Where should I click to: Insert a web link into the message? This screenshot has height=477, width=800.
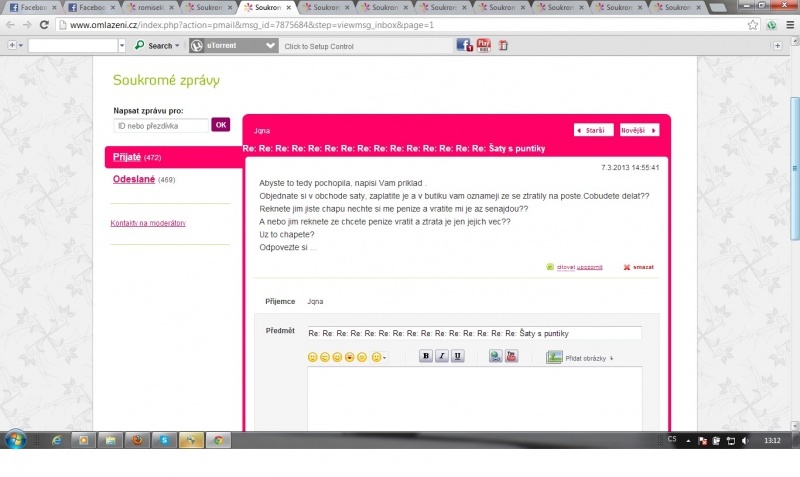click(495, 356)
